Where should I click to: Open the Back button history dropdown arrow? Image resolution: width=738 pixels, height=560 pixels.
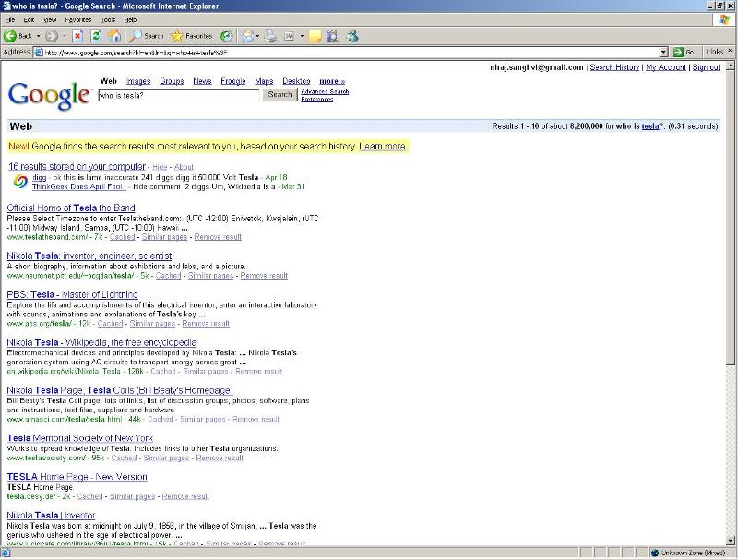37,36
